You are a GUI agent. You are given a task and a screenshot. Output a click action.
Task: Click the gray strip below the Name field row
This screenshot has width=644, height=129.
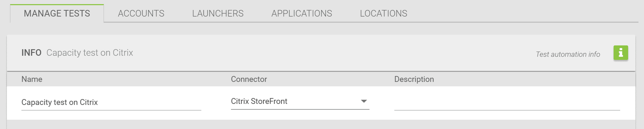click(321, 124)
